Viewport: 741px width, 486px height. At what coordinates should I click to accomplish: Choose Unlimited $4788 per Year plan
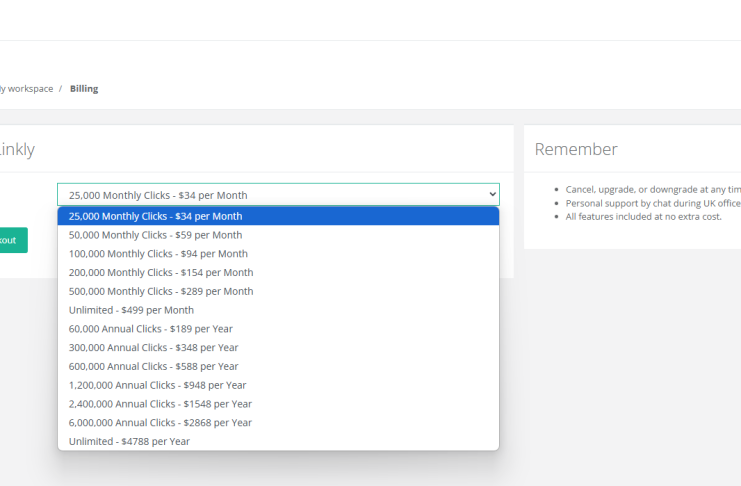click(x=129, y=441)
